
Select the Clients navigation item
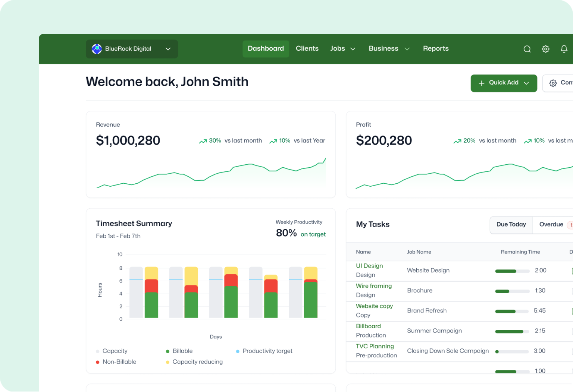click(307, 48)
